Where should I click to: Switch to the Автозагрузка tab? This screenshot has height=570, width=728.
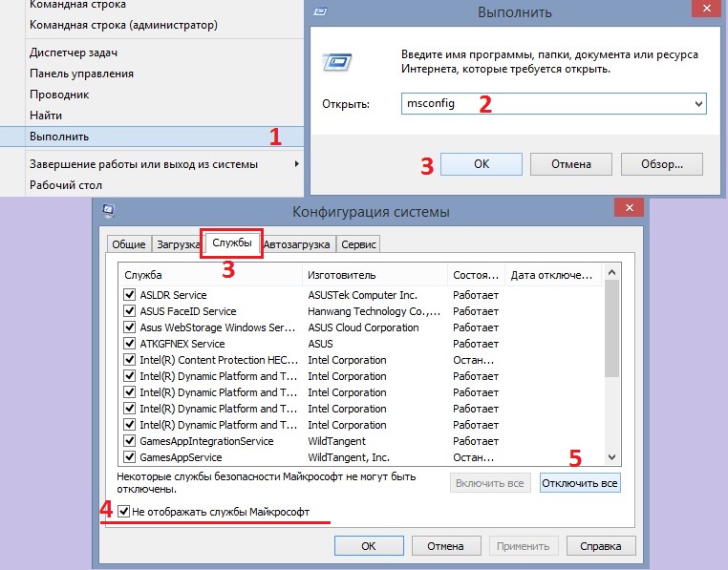pyautogui.click(x=297, y=244)
